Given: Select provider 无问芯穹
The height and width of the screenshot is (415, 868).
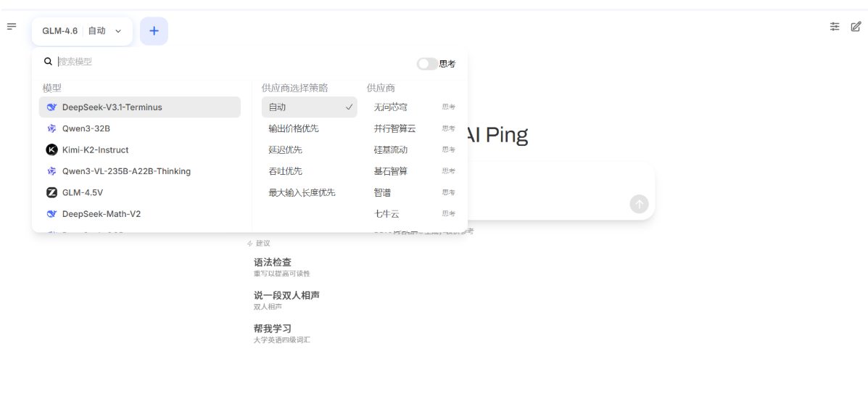Looking at the screenshot, I should 391,107.
